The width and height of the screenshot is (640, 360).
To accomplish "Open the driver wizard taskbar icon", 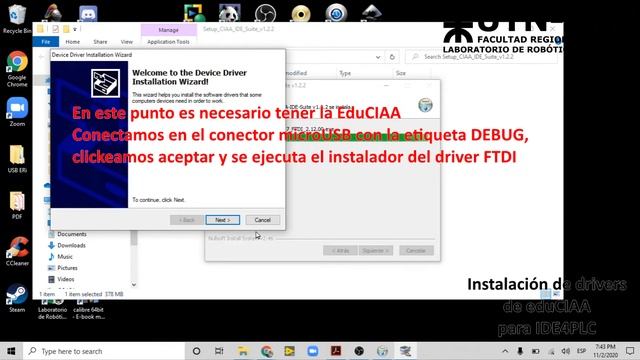I will click(405, 351).
